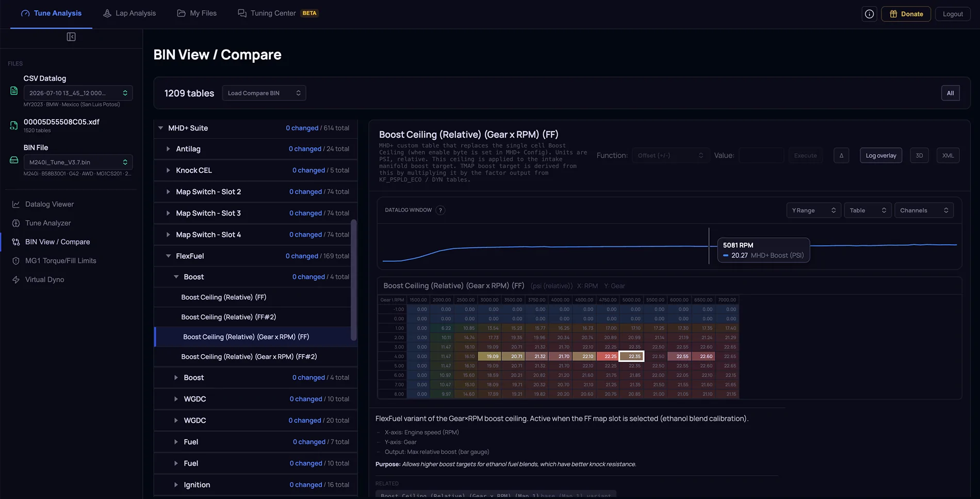Click the 19.09 cell in gear 4.00 row
Image resolution: width=980 pixels, height=499 pixels.
490,356
